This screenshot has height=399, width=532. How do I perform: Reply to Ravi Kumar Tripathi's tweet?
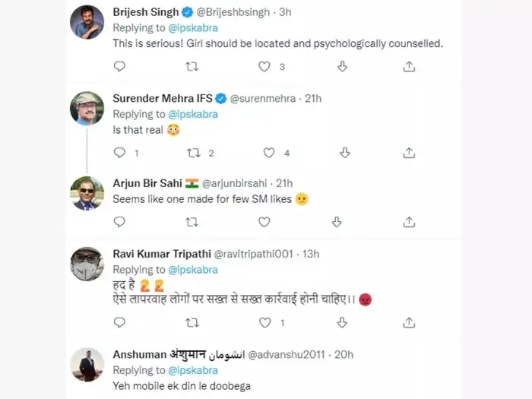pos(119,322)
